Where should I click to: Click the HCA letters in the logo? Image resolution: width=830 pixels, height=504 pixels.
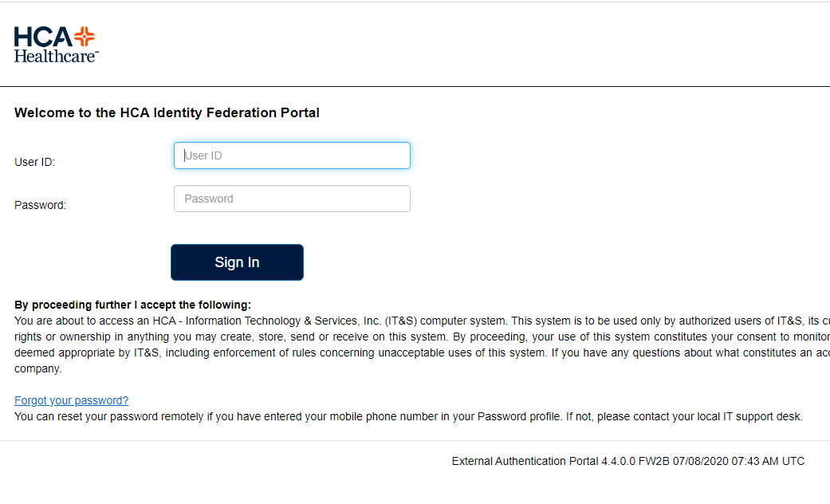pyautogui.click(x=43, y=37)
